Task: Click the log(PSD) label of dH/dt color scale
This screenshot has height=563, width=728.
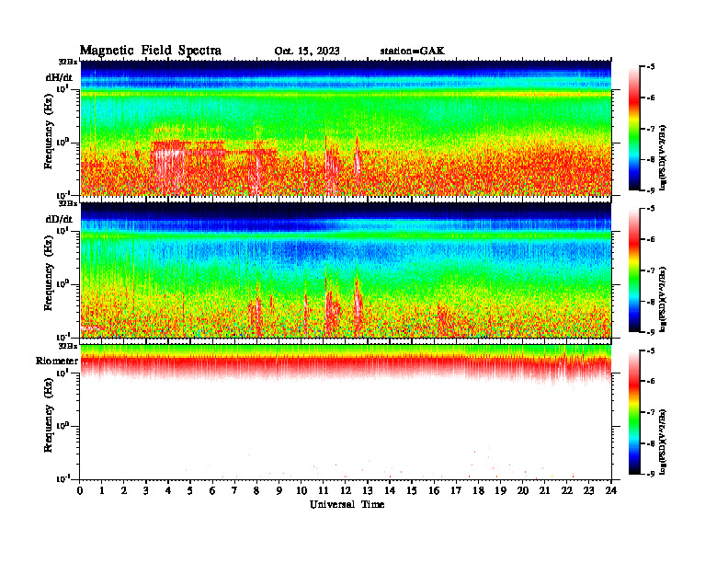Action: [664, 157]
